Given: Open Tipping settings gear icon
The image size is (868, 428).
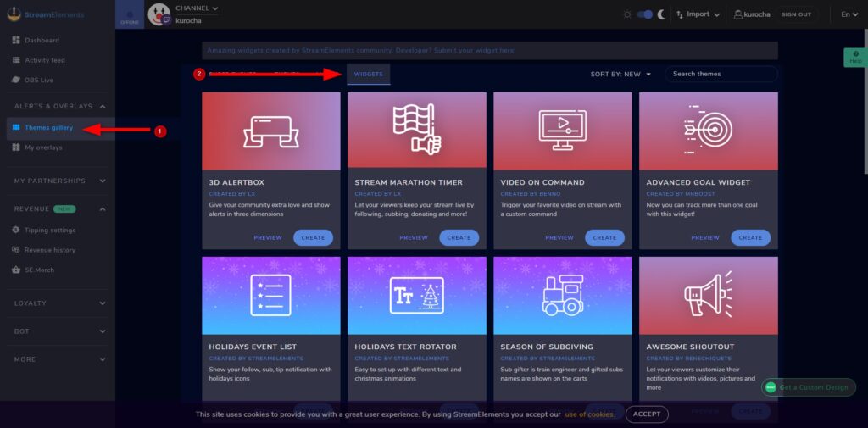Looking at the screenshot, I should tap(15, 231).
